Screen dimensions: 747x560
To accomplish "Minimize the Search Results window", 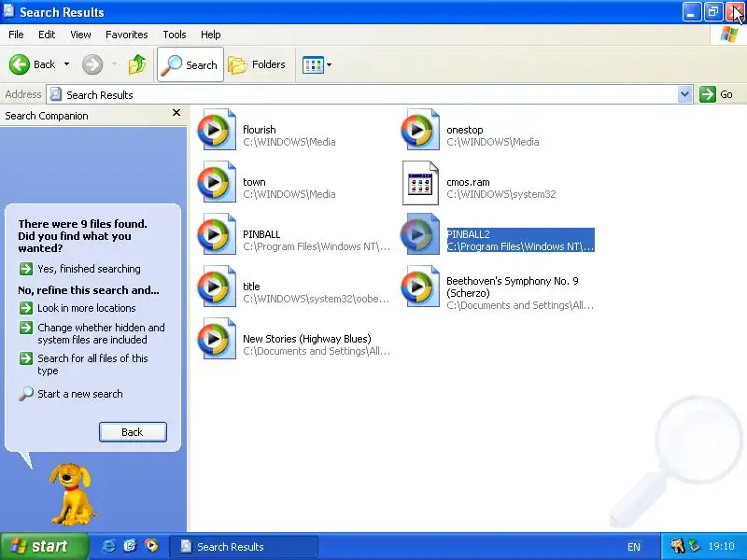I will [691, 12].
